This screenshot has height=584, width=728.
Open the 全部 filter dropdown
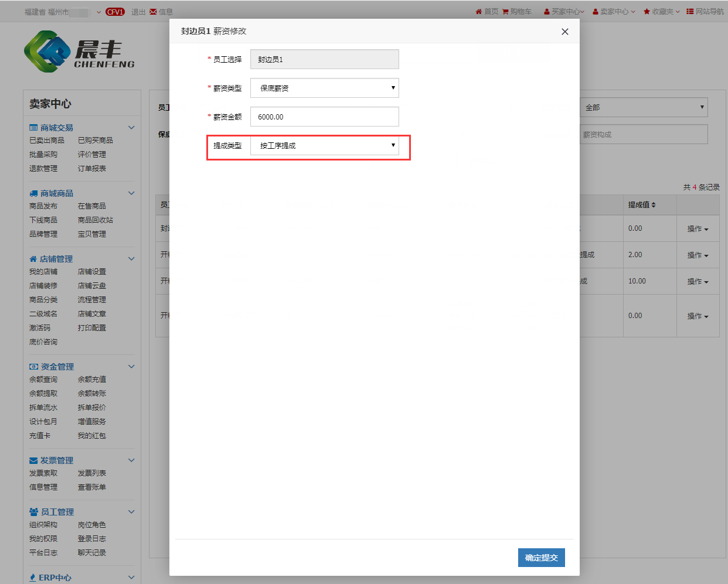pyautogui.click(x=644, y=107)
